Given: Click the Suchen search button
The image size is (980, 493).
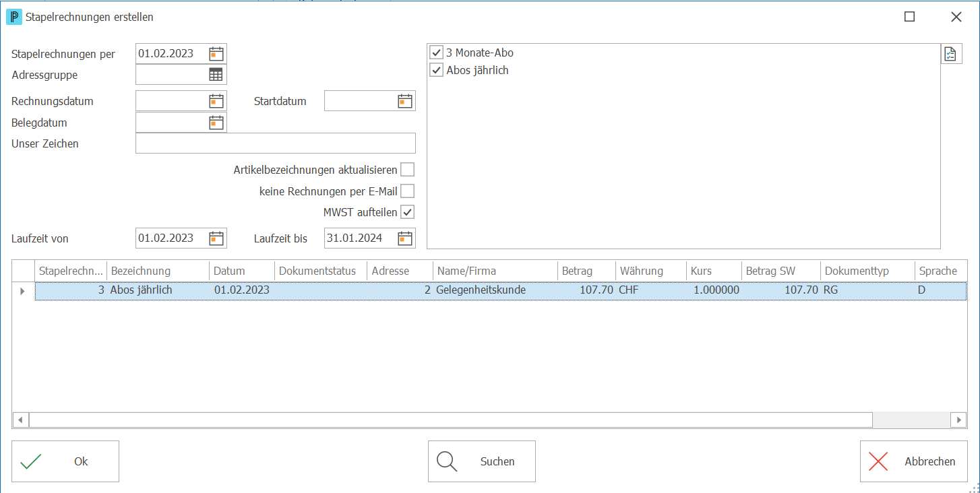Looking at the screenshot, I should click(482, 461).
